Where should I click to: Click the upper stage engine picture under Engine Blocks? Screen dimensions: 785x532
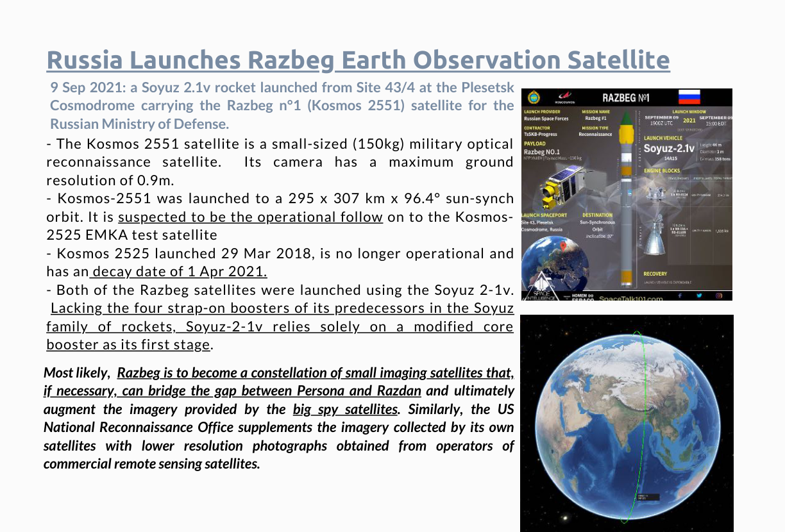pyautogui.click(x=655, y=194)
